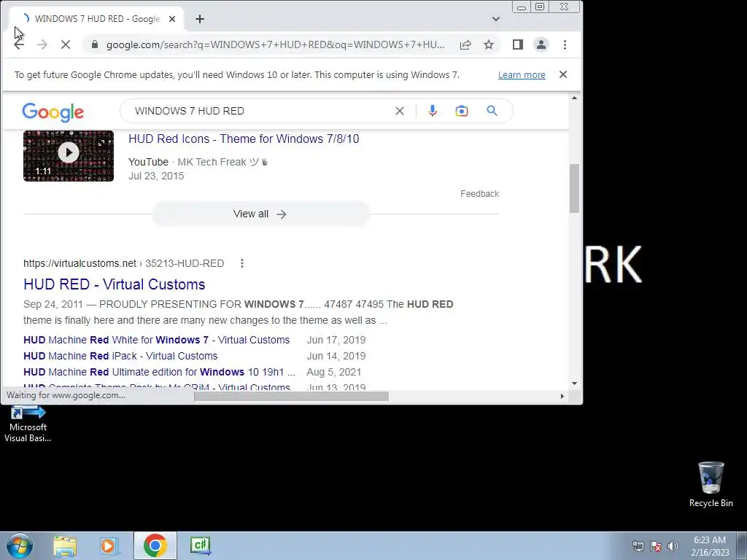Click the scrollbar down arrow
Viewport: 747px width, 560px height.
[x=575, y=384]
